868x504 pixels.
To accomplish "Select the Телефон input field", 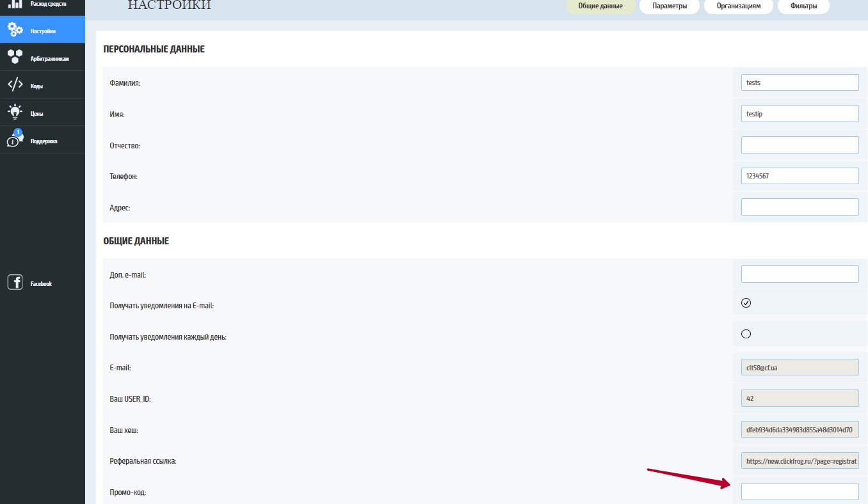I will [800, 176].
